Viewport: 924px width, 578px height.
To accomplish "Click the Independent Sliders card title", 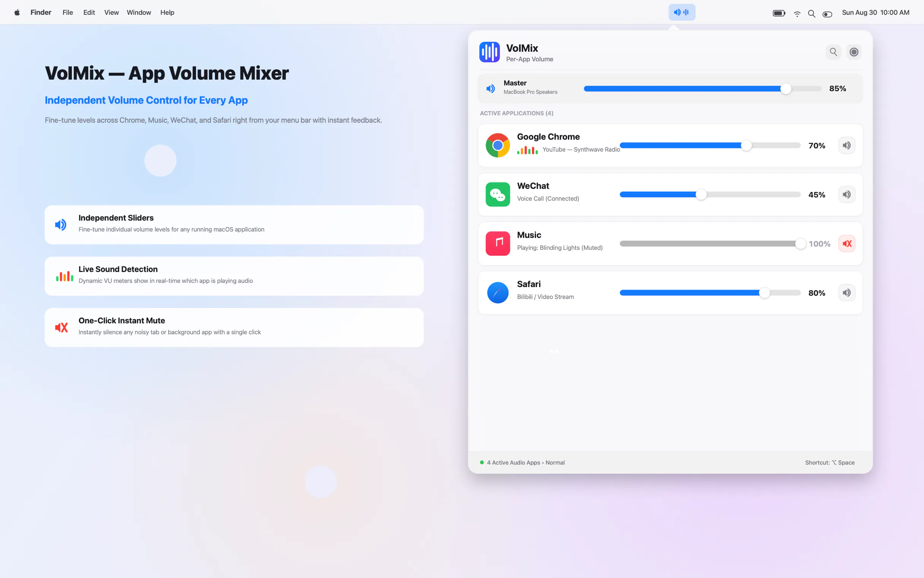I will click(116, 218).
